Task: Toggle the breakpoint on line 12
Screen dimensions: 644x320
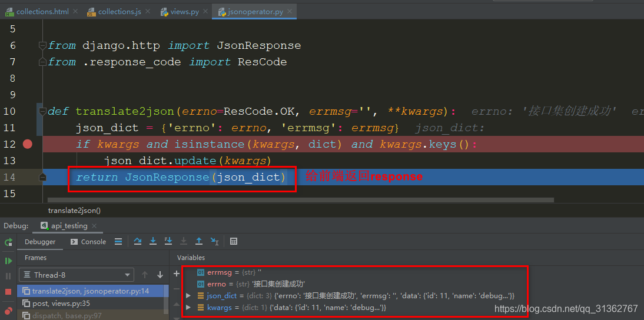Action: pos(27,144)
